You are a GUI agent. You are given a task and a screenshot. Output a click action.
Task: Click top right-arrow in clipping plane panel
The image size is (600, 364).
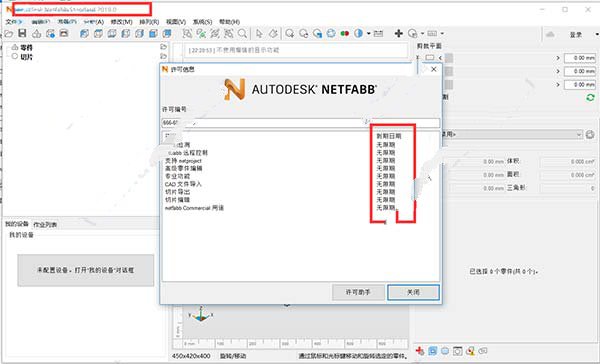[558, 58]
